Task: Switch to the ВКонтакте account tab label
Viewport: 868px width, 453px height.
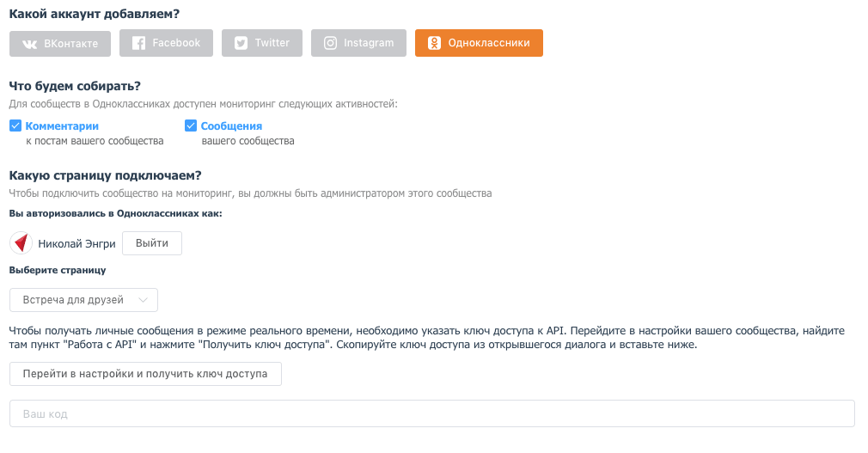Action: pos(71,44)
